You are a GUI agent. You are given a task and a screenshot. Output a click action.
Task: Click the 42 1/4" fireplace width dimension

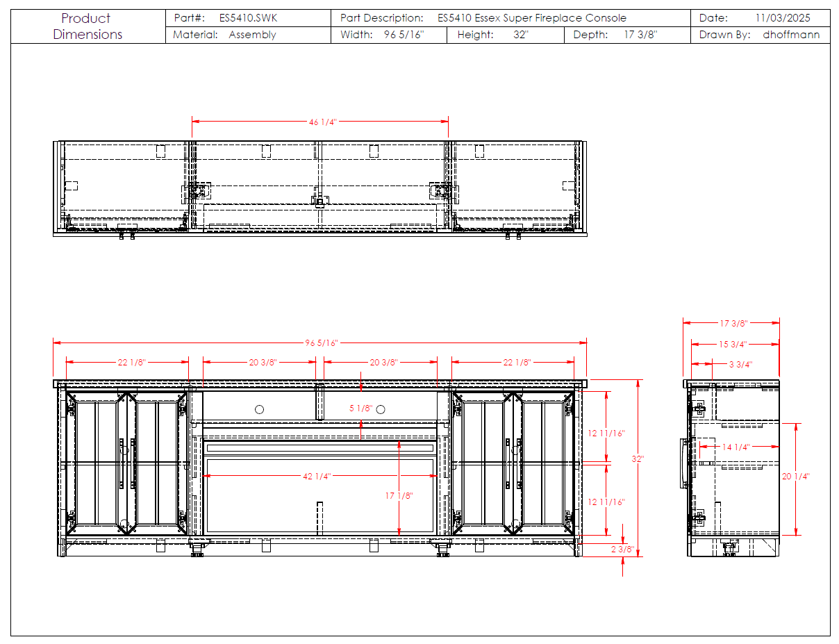click(x=317, y=476)
